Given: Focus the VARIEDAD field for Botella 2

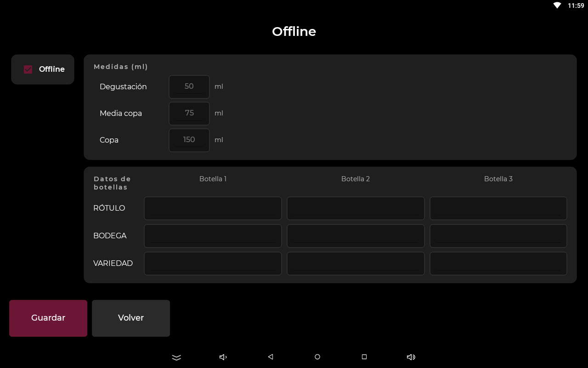Looking at the screenshot, I should click(x=356, y=264).
